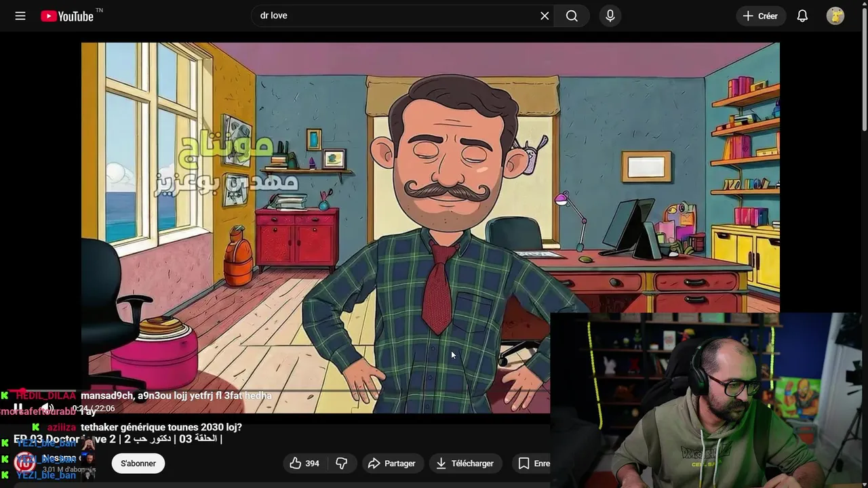
Task: Click the magnifier search button
Action: pos(572,16)
